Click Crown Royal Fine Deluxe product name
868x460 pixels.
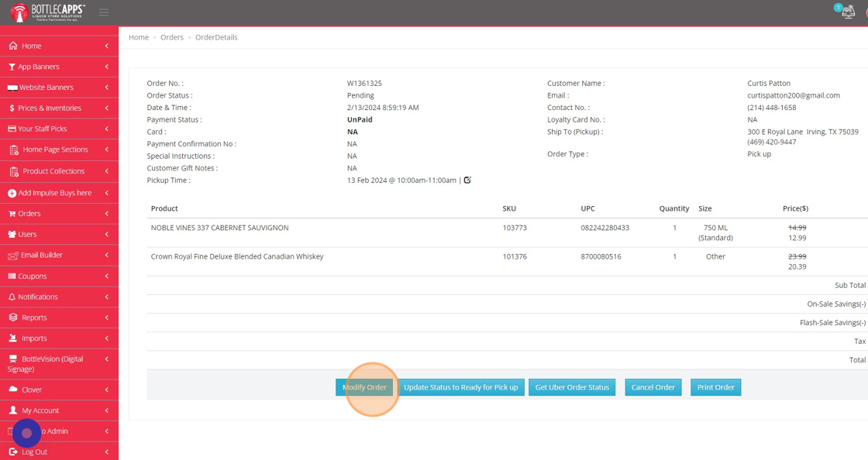tap(237, 256)
